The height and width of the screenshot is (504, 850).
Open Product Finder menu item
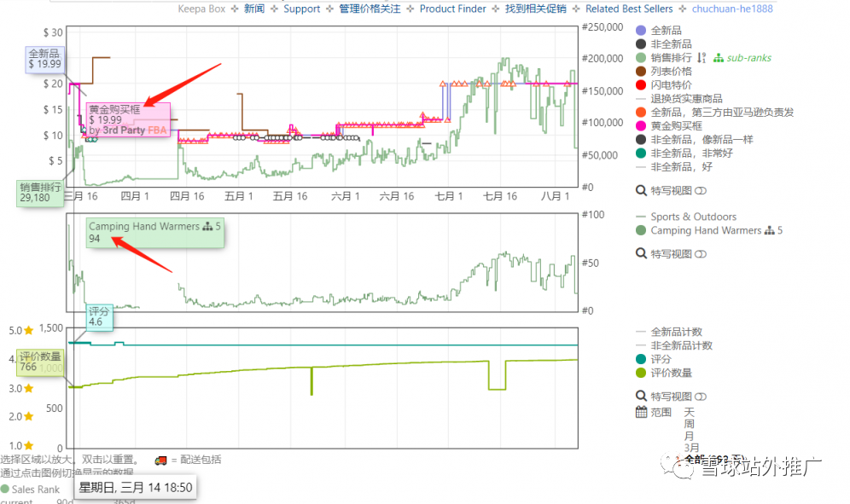pos(452,9)
